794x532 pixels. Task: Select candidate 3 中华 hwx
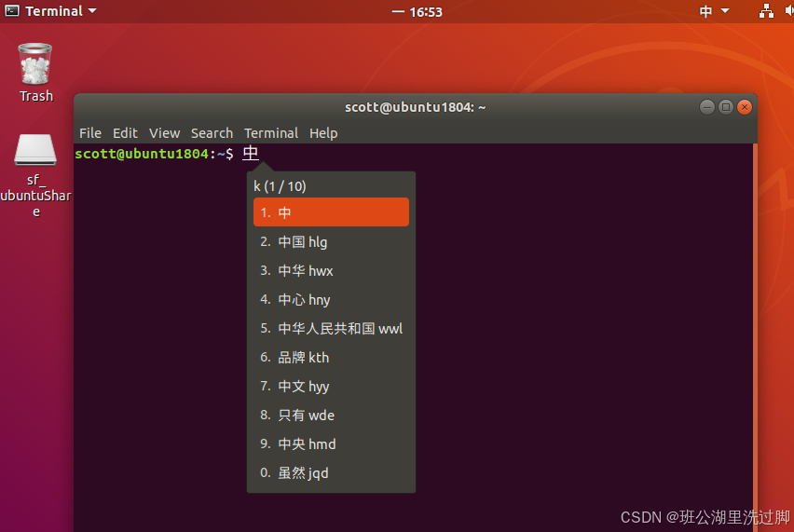(331, 270)
